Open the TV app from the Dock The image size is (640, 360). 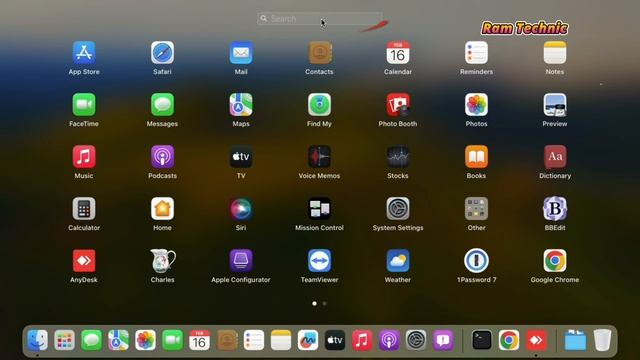pyautogui.click(x=335, y=340)
